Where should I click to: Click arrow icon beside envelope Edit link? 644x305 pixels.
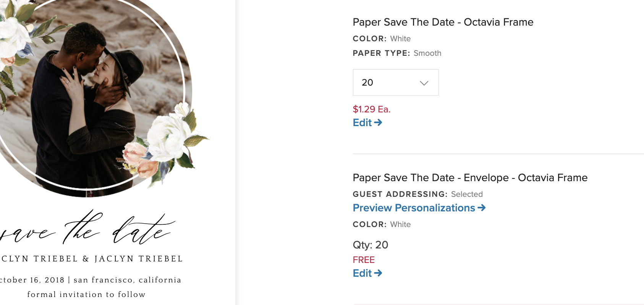[378, 273]
